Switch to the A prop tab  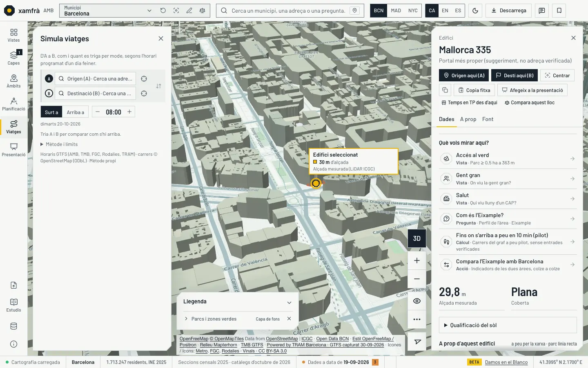[468, 119]
